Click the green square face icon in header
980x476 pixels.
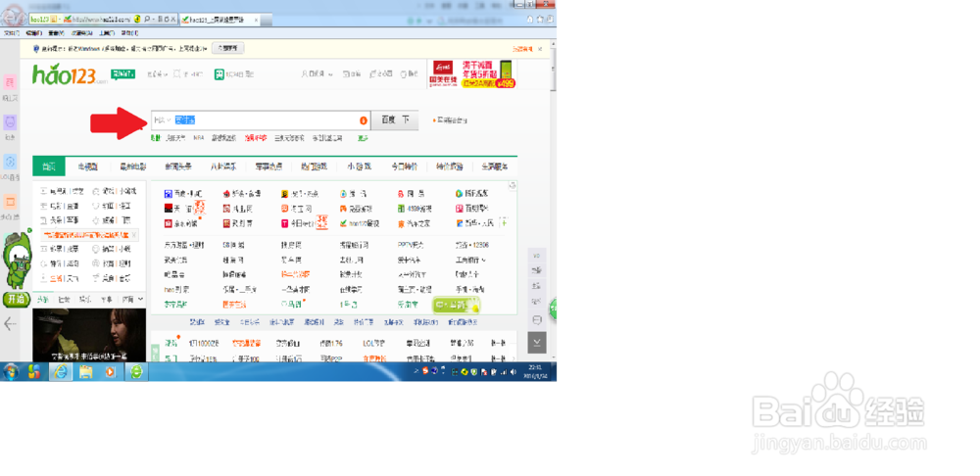[220, 74]
